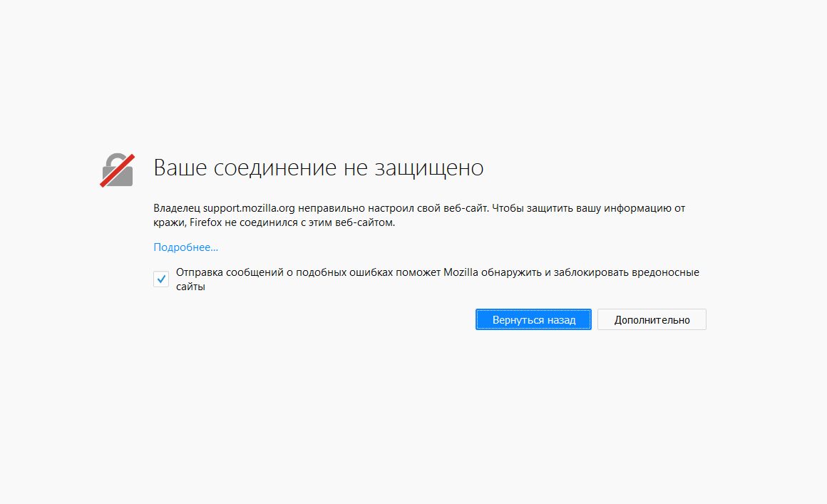This screenshot has width=827, height=504.
Task: Click the heading "Ваше соединение не защищено"
Action: tap(319, 168)
